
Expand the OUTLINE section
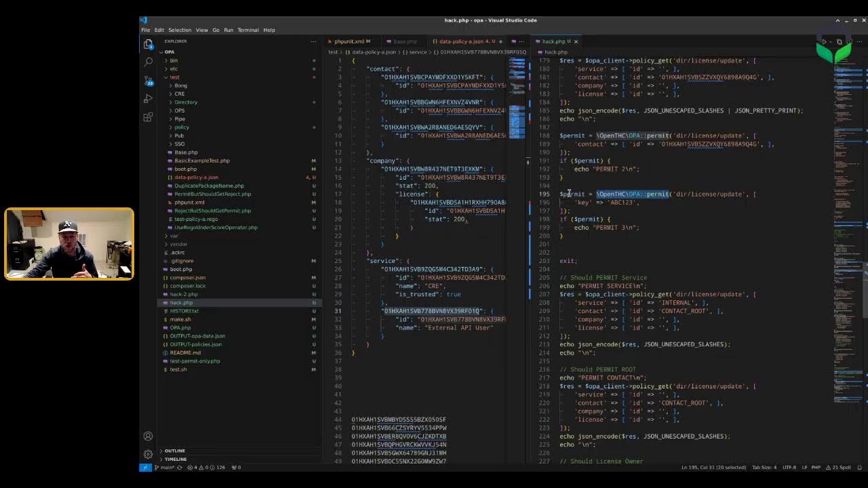tap(174, 451)
